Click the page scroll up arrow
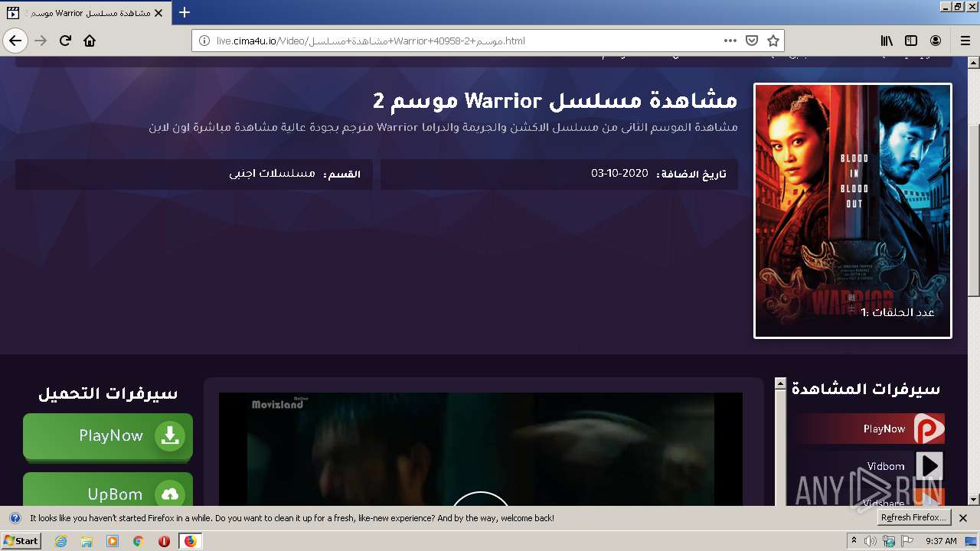 point(974,62)
